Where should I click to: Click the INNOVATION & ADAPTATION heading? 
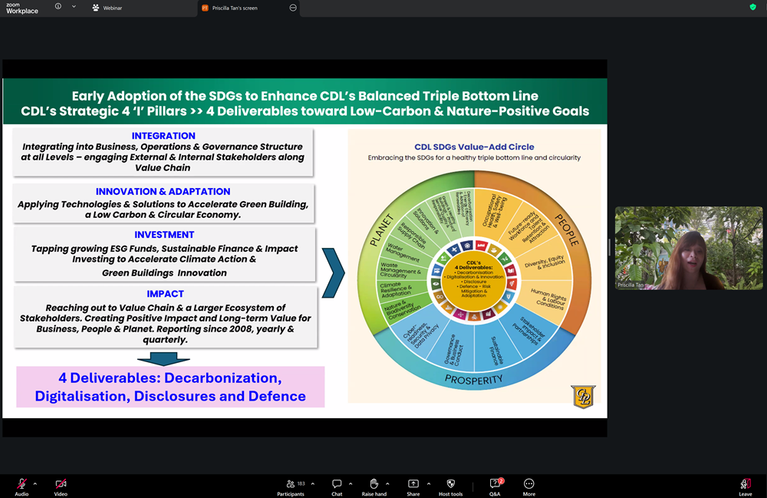[163, 192]
